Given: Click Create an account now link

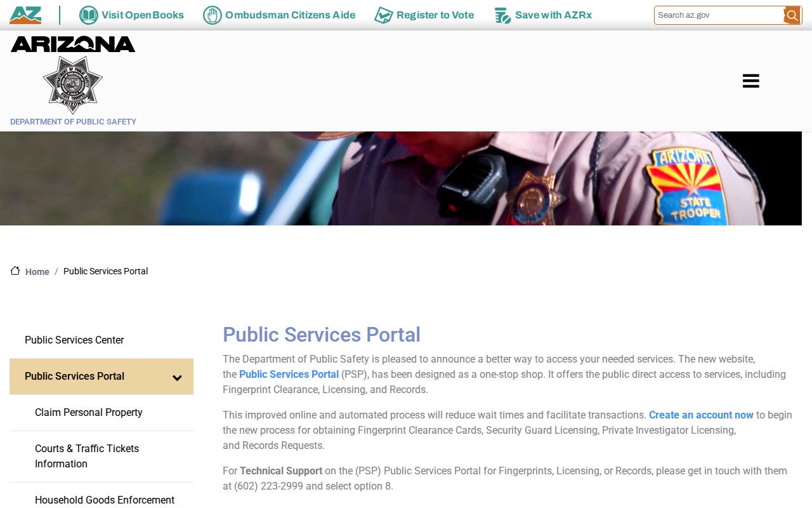Looking at the screenshot, I should (701, 415).
